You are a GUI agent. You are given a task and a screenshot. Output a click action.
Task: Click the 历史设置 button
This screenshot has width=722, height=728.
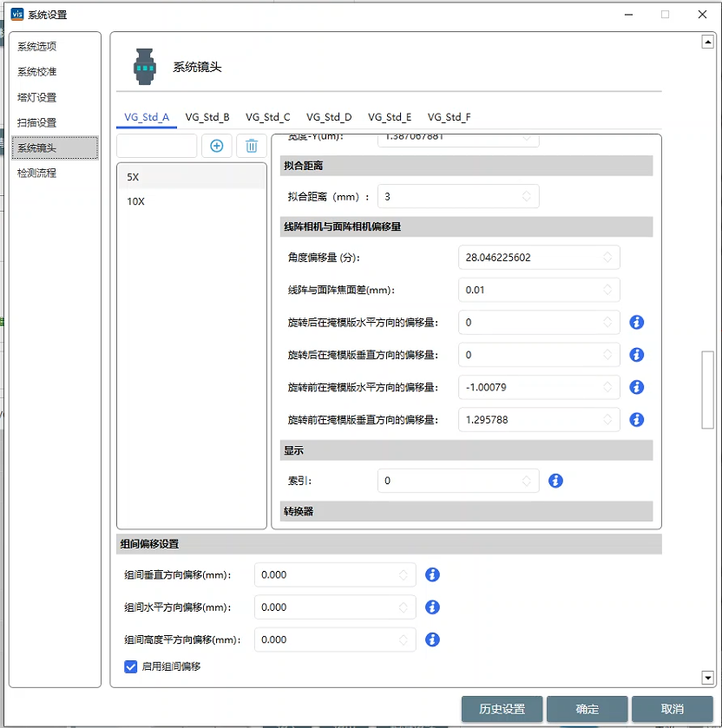(x=502, y=709)
